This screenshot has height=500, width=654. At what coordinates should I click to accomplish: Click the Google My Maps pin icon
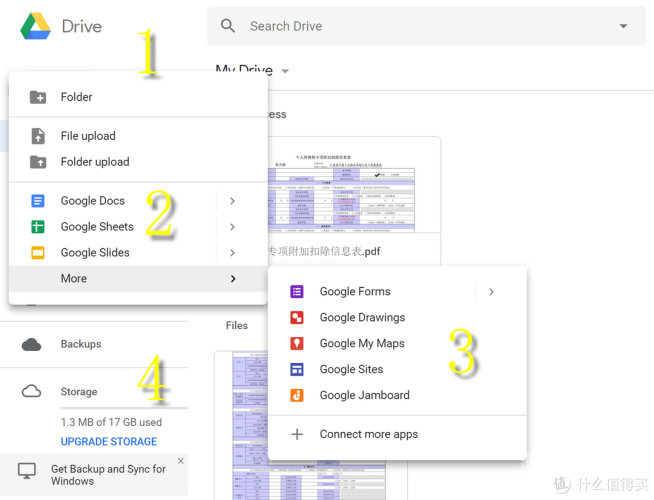click(x=297, y=343)
